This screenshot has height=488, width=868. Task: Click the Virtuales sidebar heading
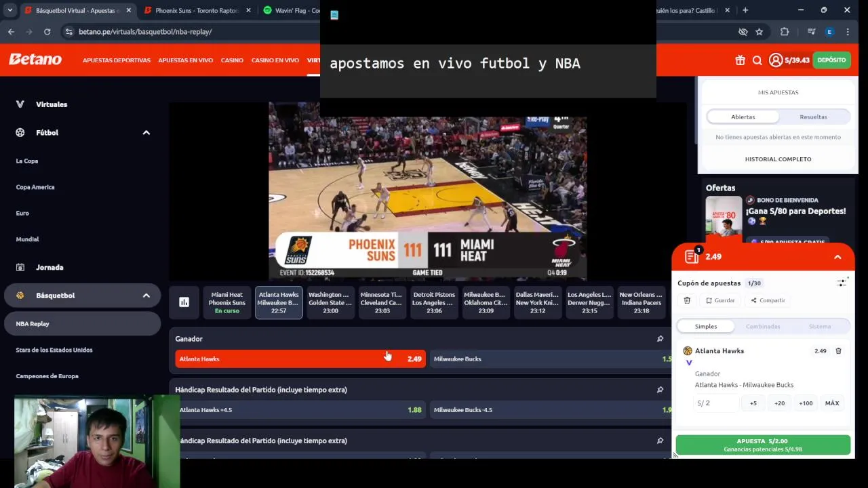(52, 104)
